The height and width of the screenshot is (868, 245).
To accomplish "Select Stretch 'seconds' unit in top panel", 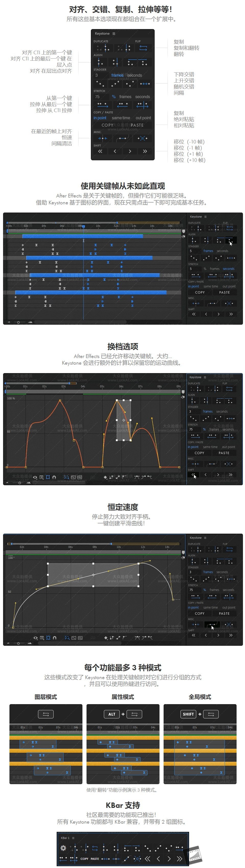I will point(142,97).
